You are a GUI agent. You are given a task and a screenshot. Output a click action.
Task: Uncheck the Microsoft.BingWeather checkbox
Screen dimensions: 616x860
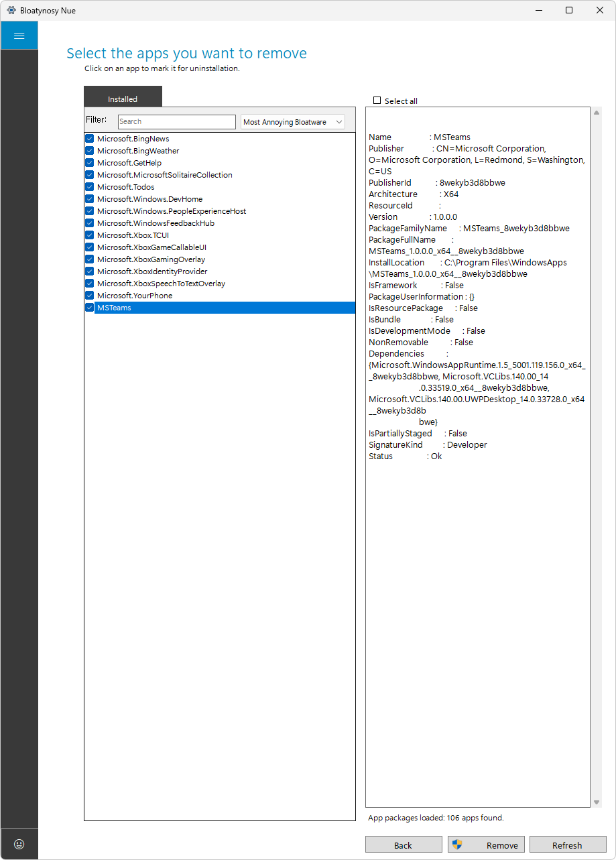[89, 151]
